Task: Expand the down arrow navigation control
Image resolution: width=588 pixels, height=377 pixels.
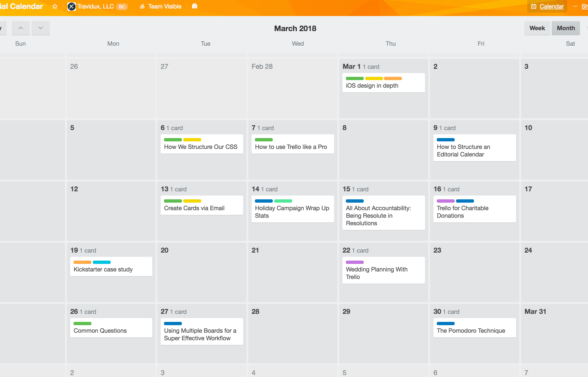Action: pos(40,28)
